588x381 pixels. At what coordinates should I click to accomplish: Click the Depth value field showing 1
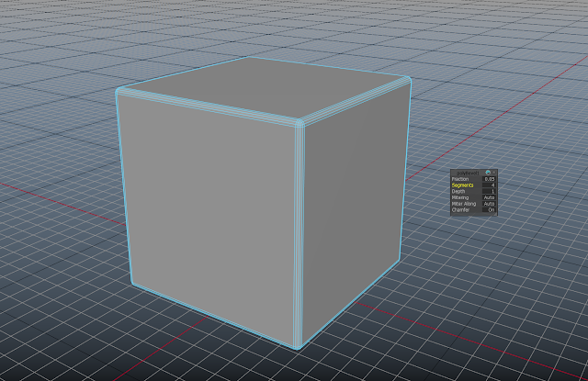[489, 191]
